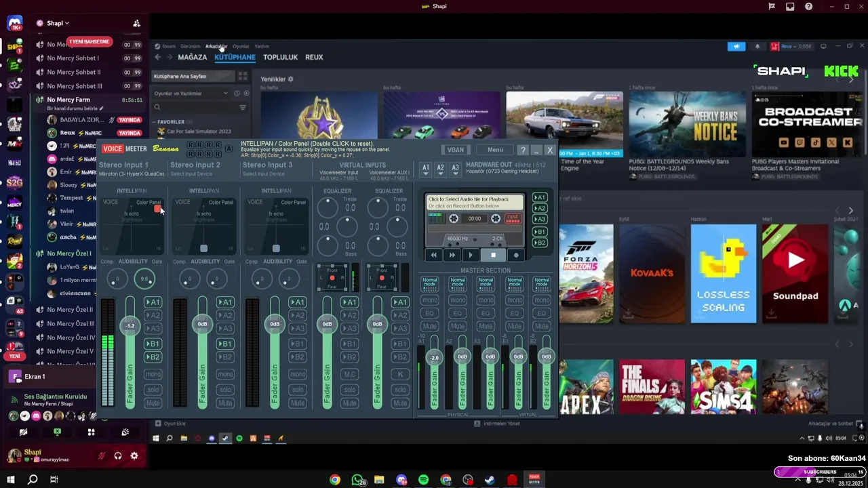This screenshot has width=868, height=488.
Task: Enable mono on Stereo Input 2
Action: 225,374
